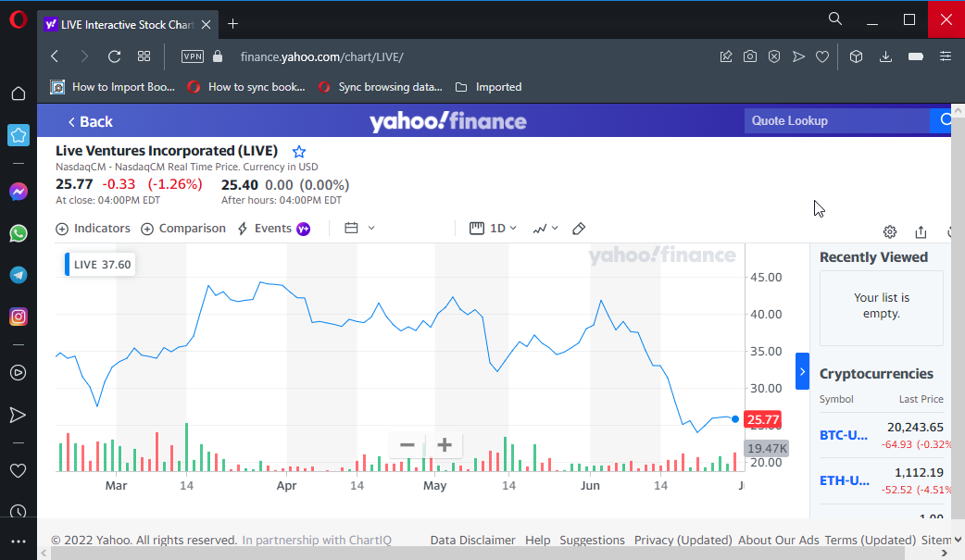Take a snapshot with the camera icon

749,56
